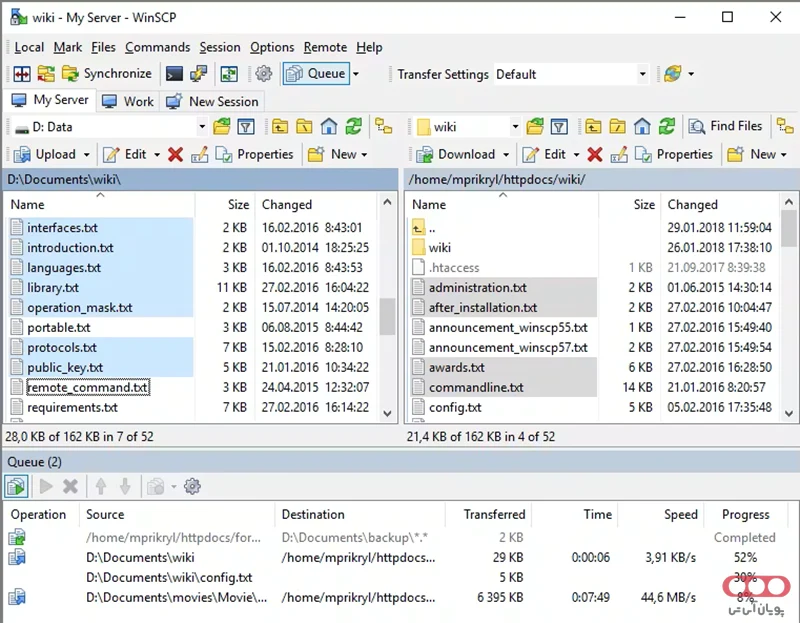
Task: Refresh the remote panel
Action: [666, 127]
